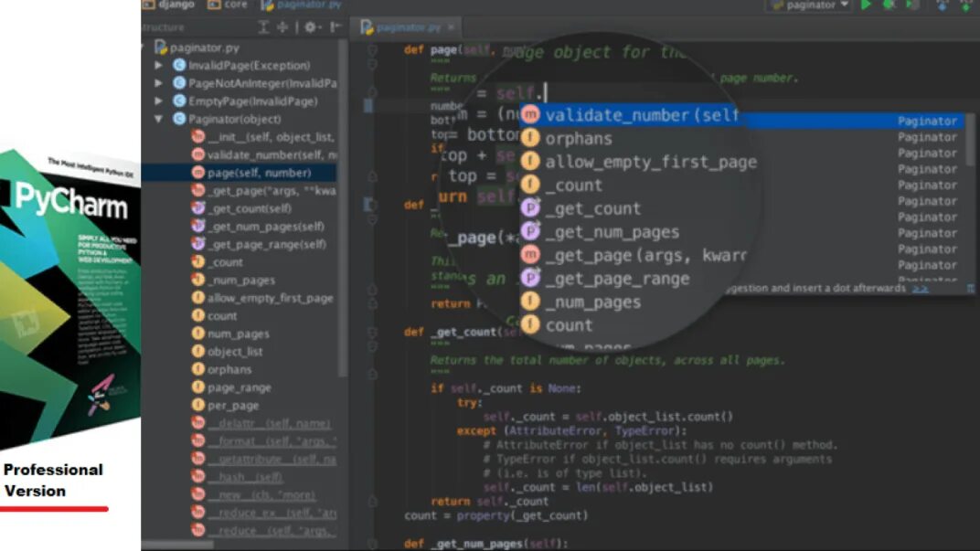
Task: Click the Structure panel horizontal scrollbar
Action: coord(178,544)
